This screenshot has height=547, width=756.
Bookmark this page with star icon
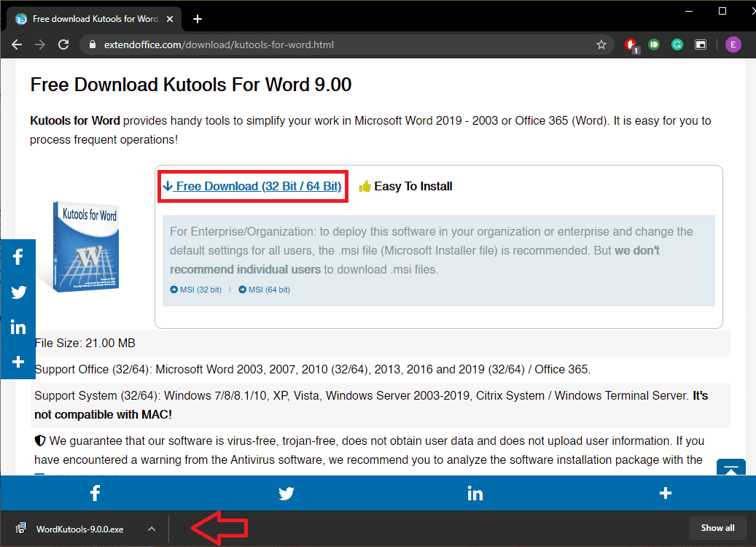pyautogui.click(x=601, y=45)
